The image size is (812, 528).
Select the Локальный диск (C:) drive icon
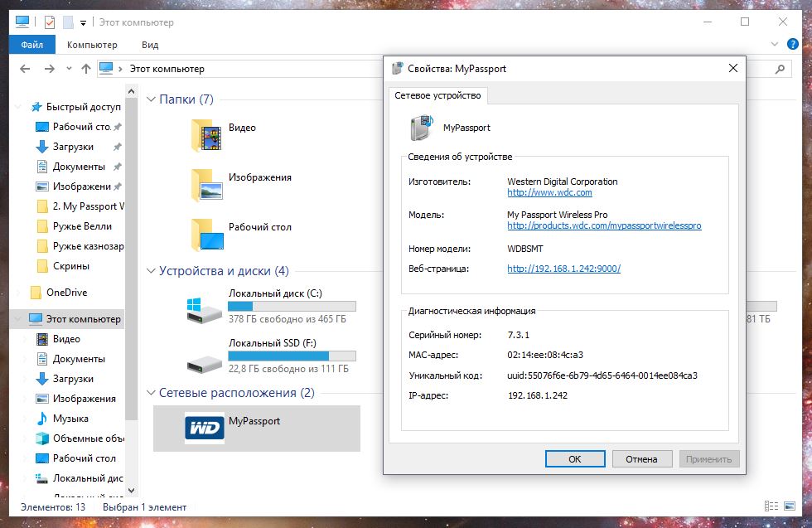coord(204,310)
